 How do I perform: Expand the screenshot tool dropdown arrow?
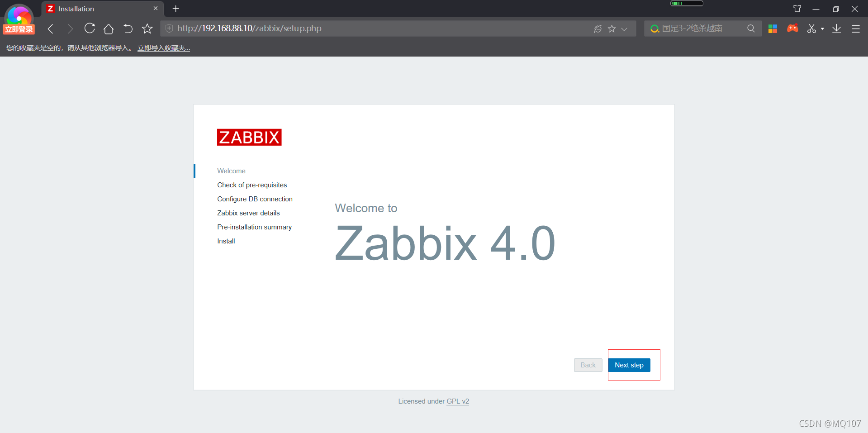(822, 29)
